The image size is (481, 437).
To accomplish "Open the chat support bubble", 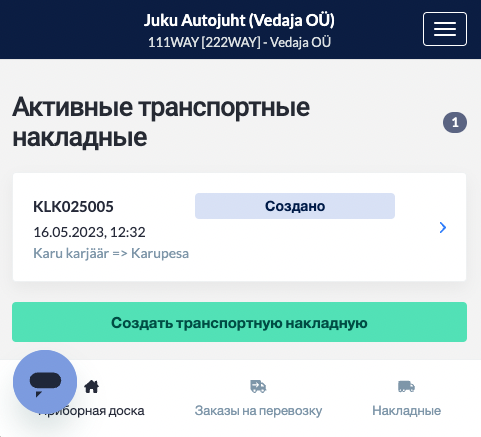I will [x=45, y=382].
